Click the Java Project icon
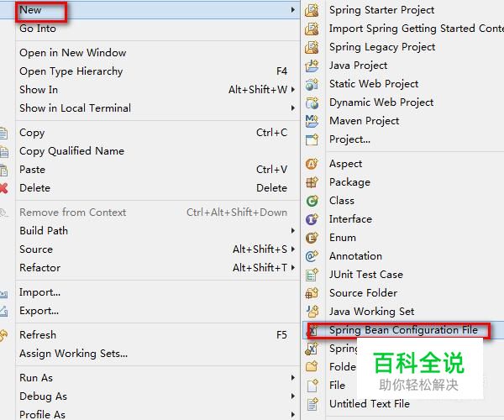Viewport: 504px width, 420px height. click(312, 66)
